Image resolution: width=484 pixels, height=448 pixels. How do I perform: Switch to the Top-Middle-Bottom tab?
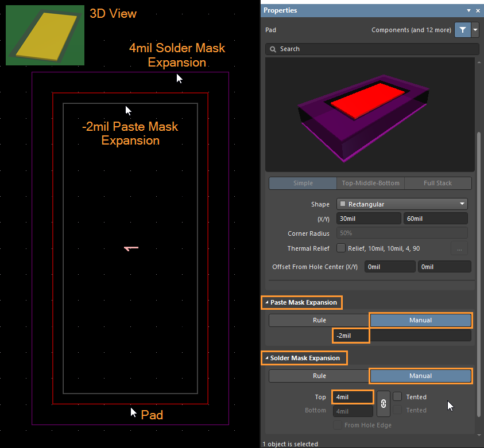point(370,183)
